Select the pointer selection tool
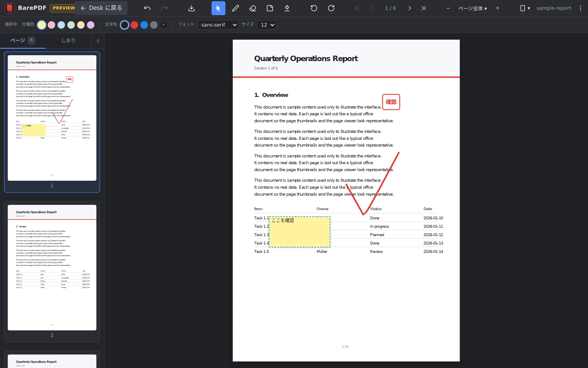Image resolution: width=588 pixels, height=368 pixels. tap(218, 8)
